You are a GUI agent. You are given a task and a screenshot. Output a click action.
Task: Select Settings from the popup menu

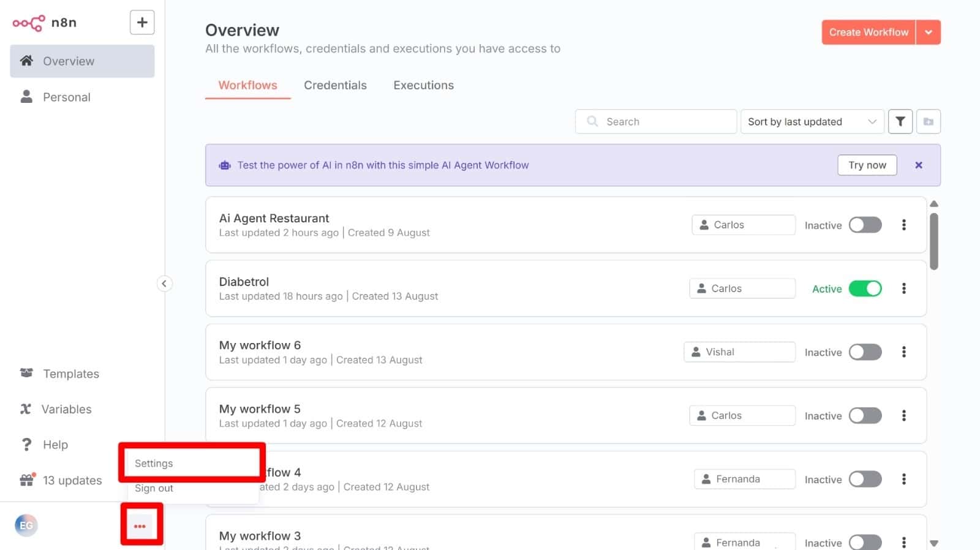pyautogui.click(x=154, y=463)
